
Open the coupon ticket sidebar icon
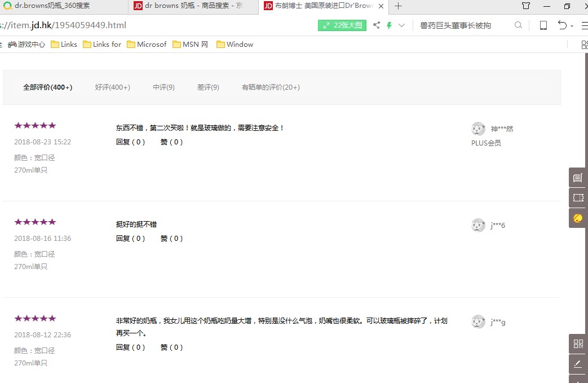pos(578,197)
